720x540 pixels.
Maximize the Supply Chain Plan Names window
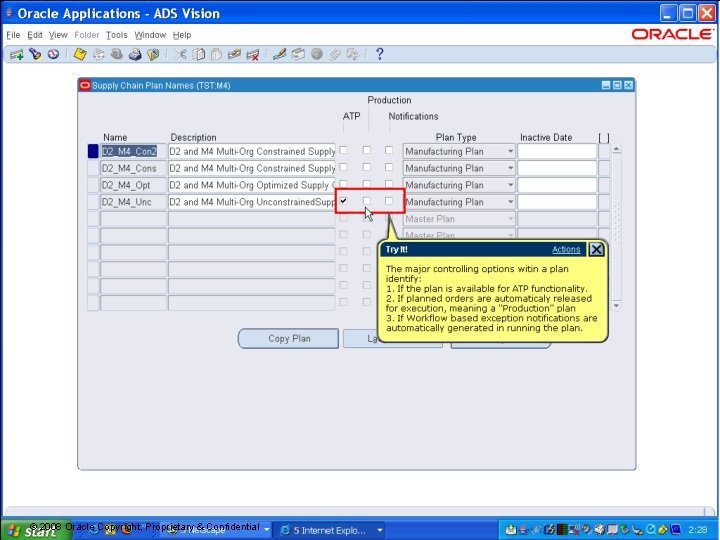pos(617,85)
